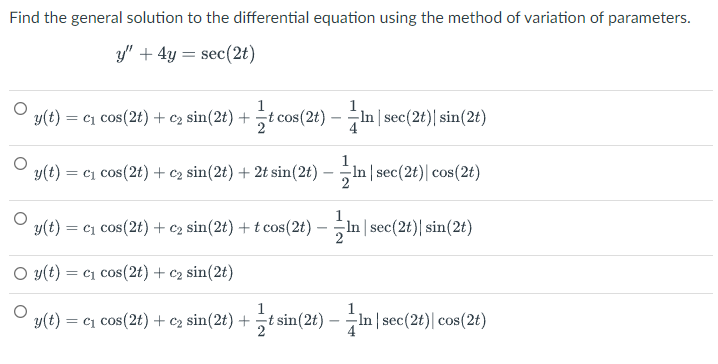Click the question prompt about variation of parameters
The height and width of the screenshot is (364, 718).
tap(350, 18)
